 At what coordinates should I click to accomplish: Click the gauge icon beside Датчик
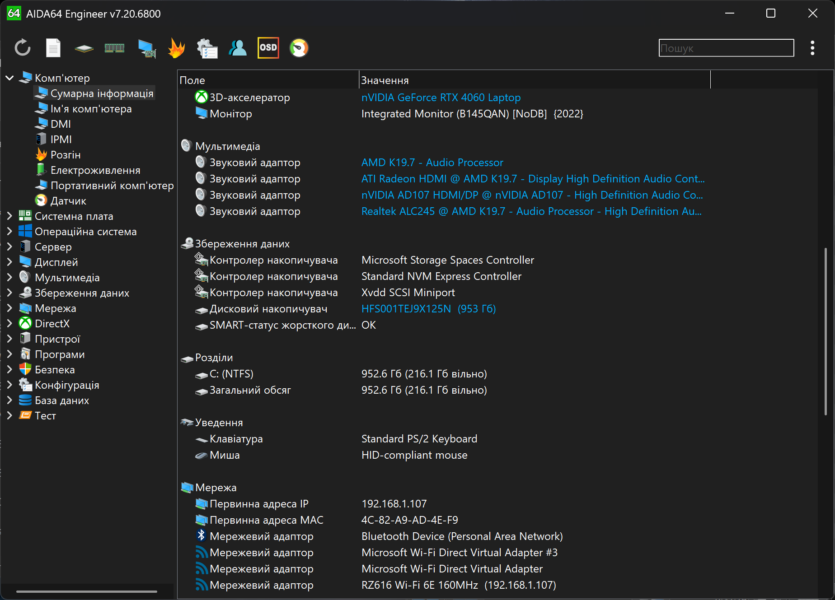[41, 200]
